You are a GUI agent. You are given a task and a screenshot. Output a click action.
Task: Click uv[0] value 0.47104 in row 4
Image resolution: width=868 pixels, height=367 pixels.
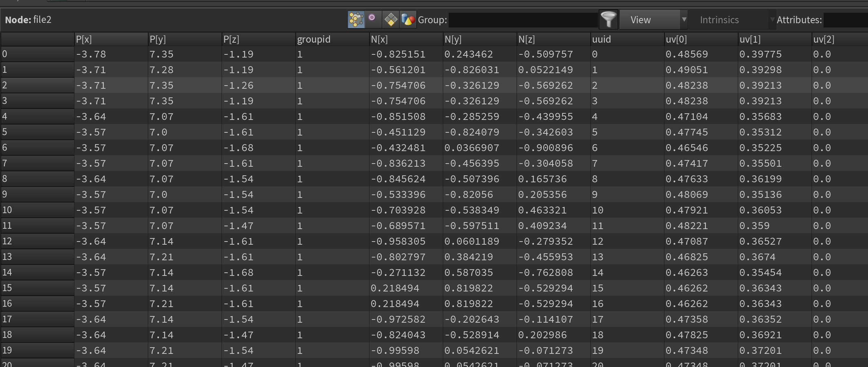coord(687,117)
